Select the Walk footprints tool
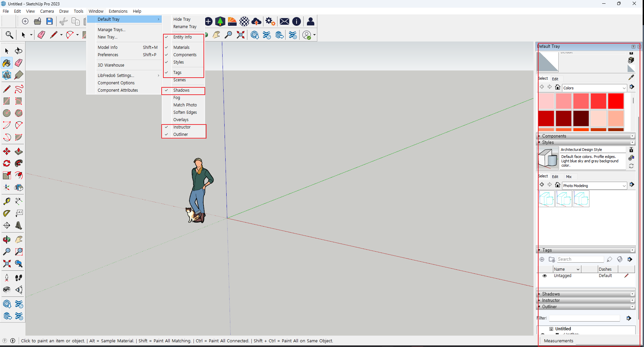The image size is (644, 347). click(19, 278)
